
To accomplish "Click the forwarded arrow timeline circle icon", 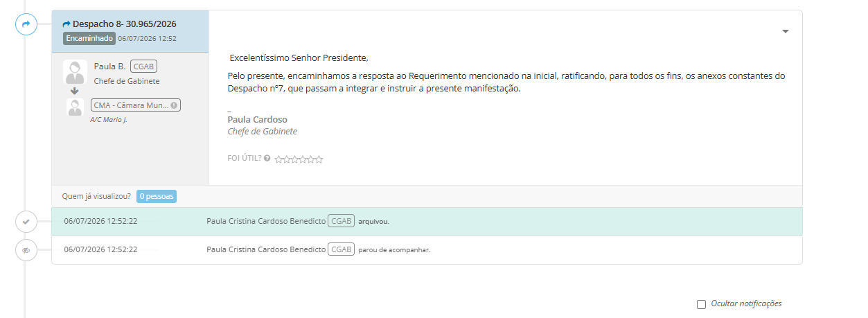I will pos(26,24).
